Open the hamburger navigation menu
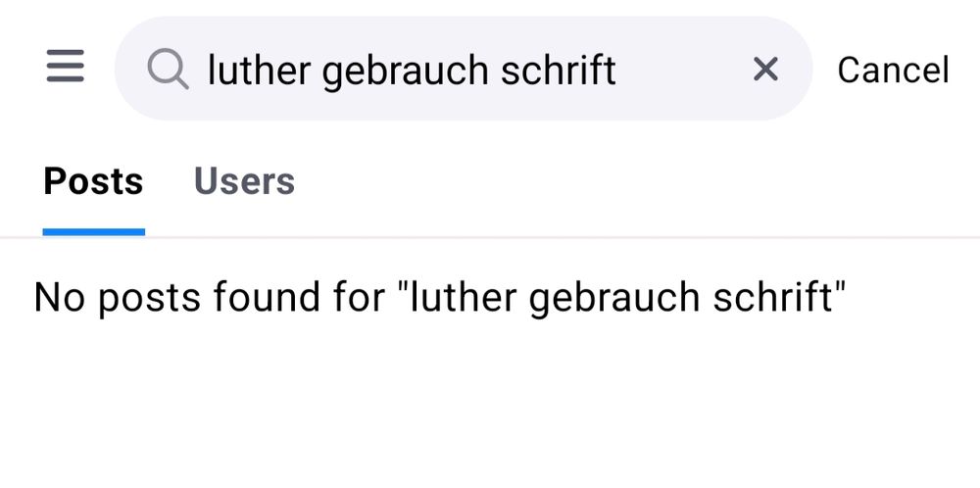This screenshot has width=980, height=488. (65, 69)
